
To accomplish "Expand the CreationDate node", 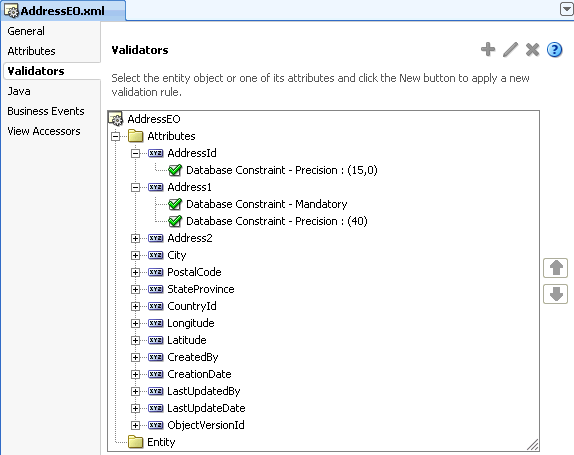I will tap(135, 374).
